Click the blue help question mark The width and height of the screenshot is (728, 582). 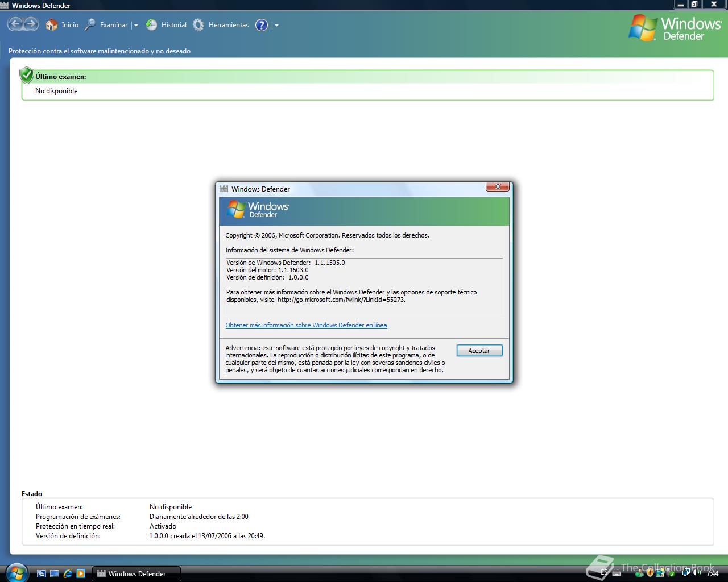click(262, 25)
